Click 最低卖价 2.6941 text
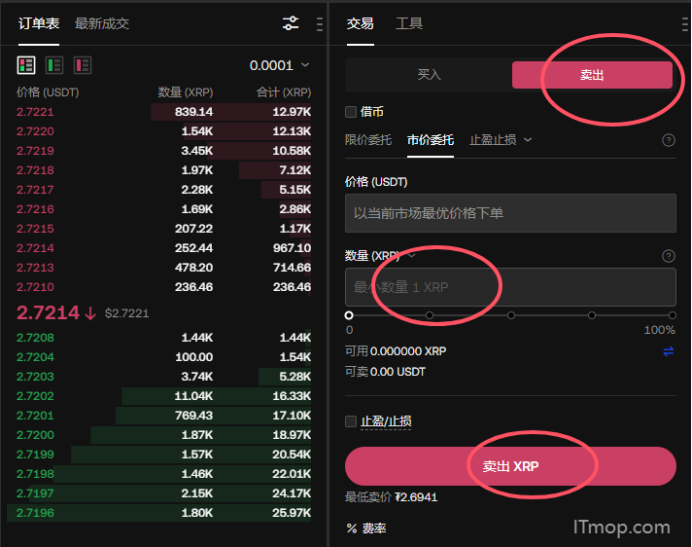 (391, 497)
